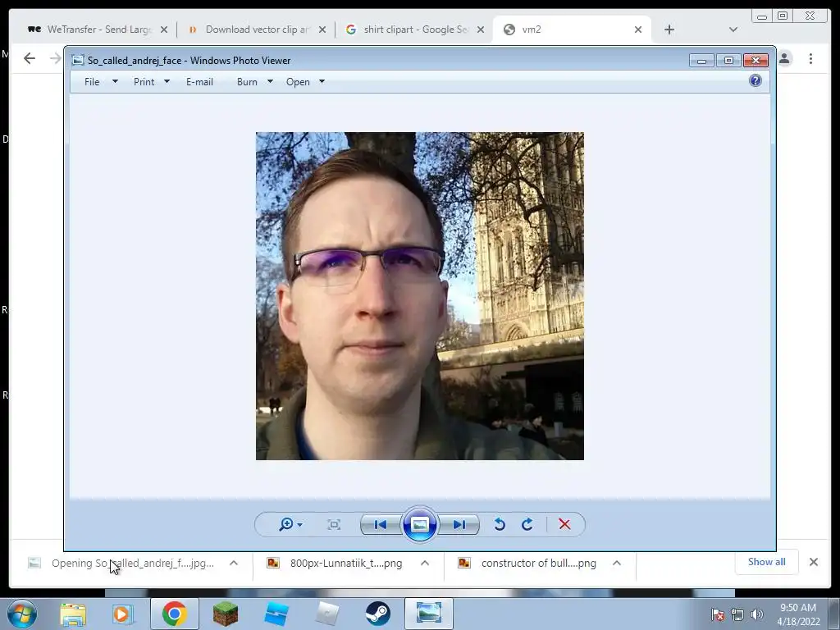Launch Windows Media Player from taskbar

[x=121, y=614]
